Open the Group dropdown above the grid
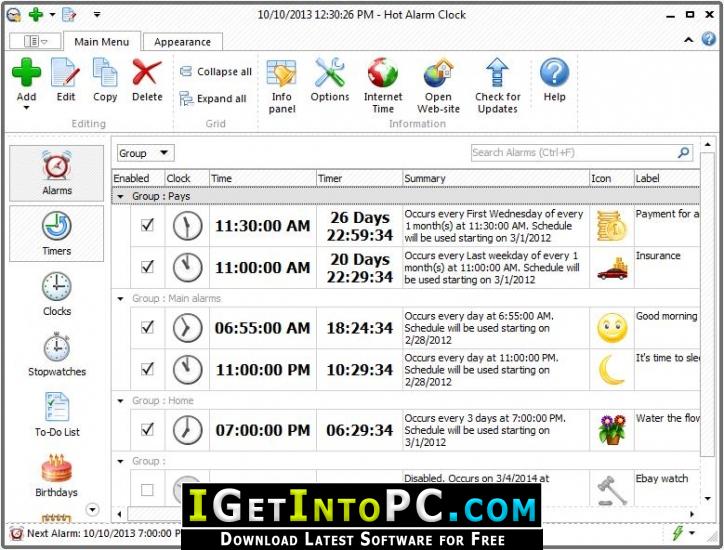 tap(145, 153)
